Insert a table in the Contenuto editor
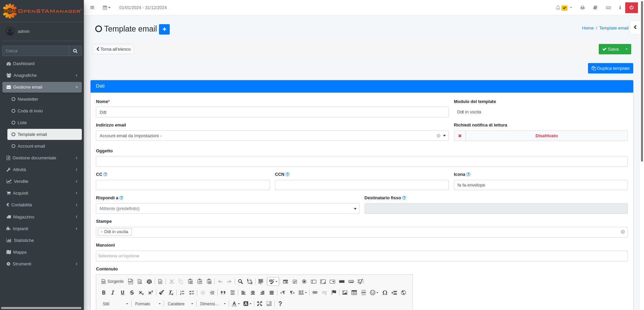The height and width of the screenshot is (310, 644). pos(354,293)
